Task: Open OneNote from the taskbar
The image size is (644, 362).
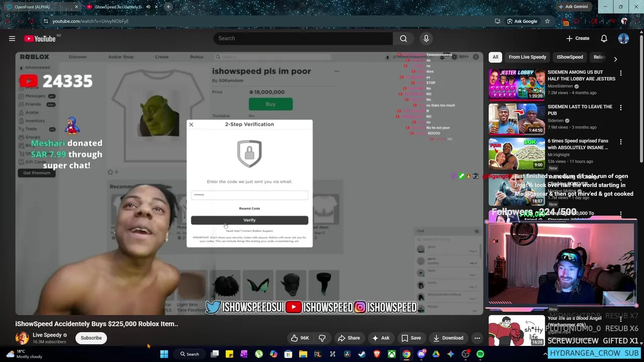Action: point(244,354)
